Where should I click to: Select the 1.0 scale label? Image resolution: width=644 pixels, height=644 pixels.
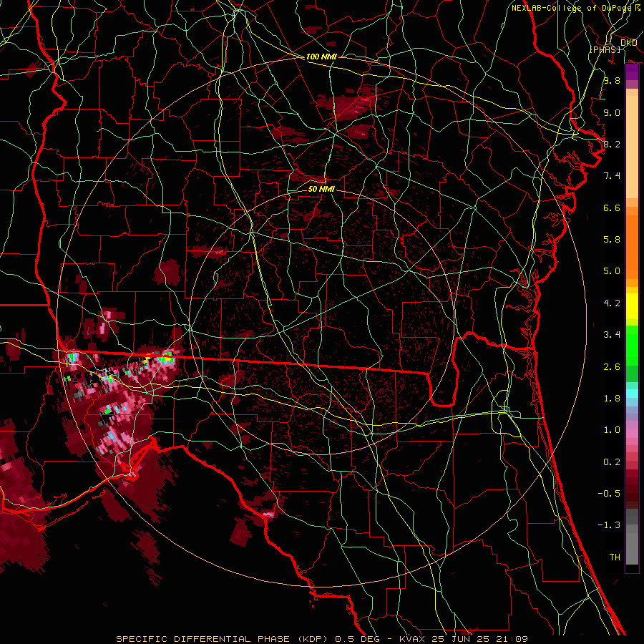[612, 430]
